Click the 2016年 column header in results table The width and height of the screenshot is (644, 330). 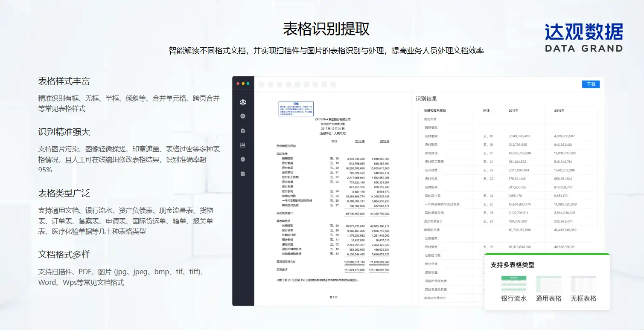click(559, 110)
